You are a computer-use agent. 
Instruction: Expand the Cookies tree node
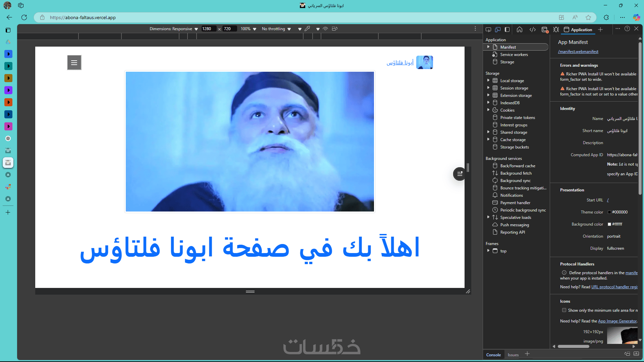coord(488,110)
